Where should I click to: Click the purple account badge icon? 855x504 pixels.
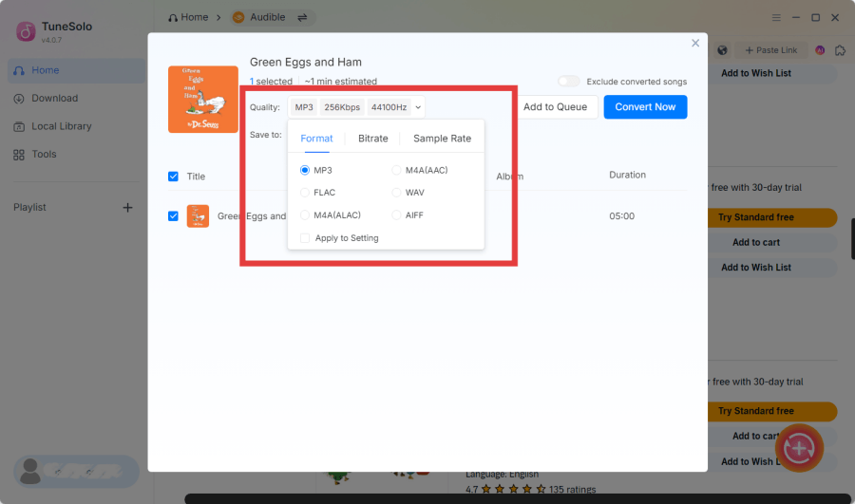tap(820, 50)
